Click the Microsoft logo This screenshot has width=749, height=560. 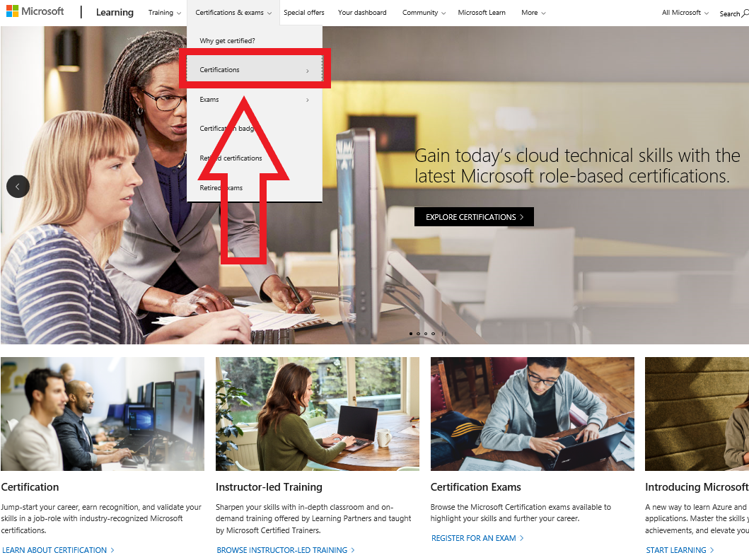(35, 11)
